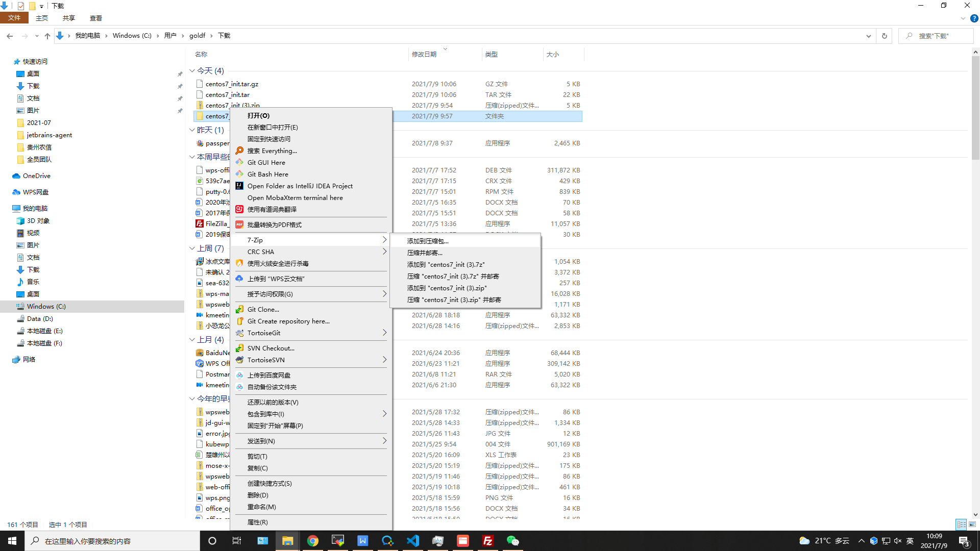Click the Windows taskbar search box
Viewport: 980px width, 551px height.
pos(112,541)
